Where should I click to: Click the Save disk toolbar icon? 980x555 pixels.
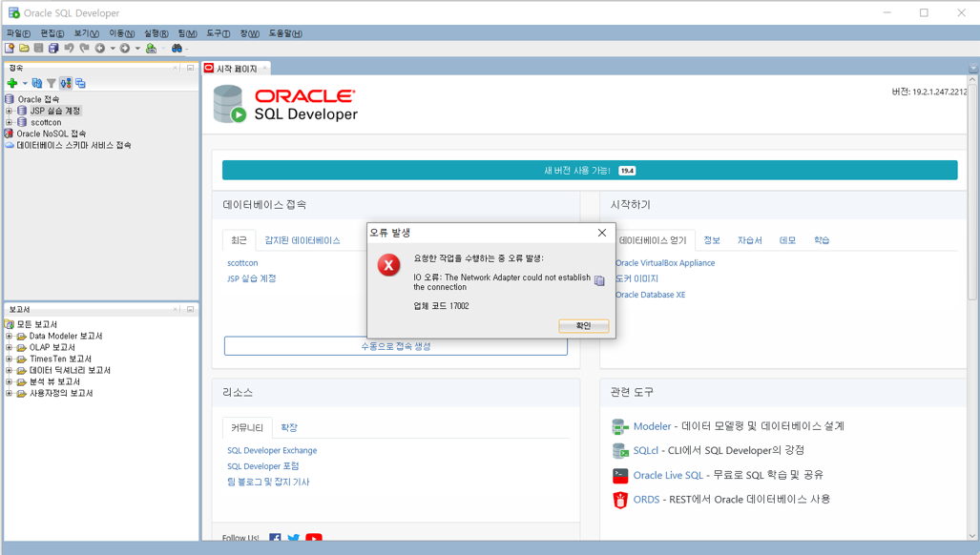(x=39, y=48)
